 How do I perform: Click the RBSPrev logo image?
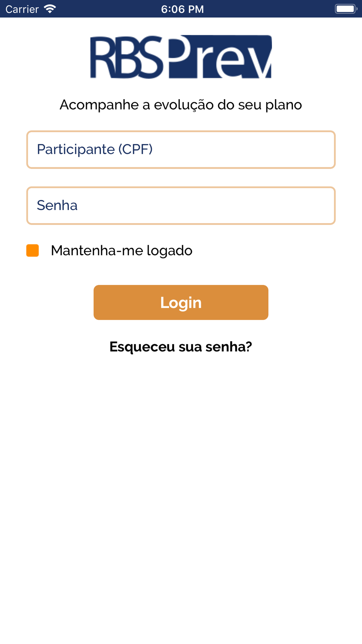tap(181, 57)
